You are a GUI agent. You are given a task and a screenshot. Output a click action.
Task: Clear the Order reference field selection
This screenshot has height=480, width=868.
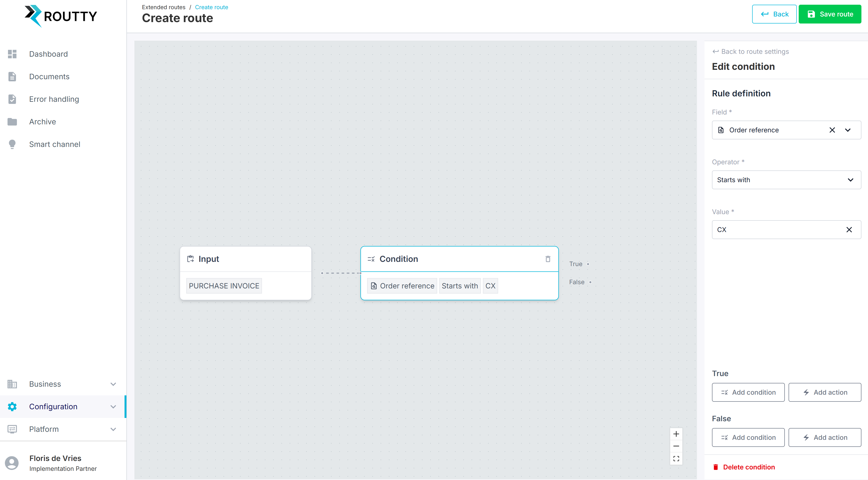click(832, 130)
